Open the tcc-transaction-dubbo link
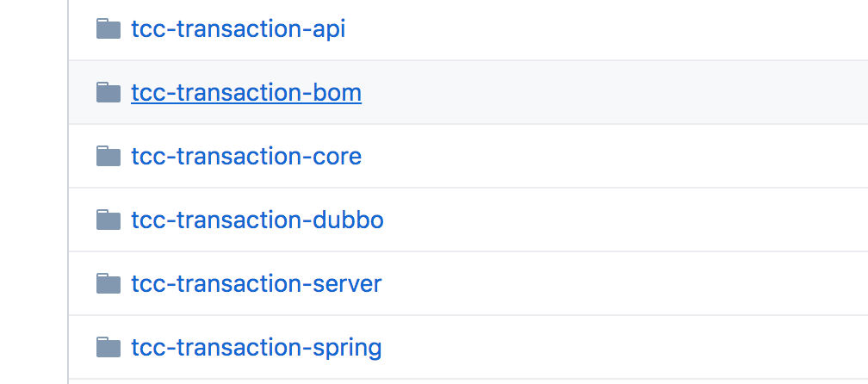Viewport: 868px width, 384px height. (x=257, y=220)
